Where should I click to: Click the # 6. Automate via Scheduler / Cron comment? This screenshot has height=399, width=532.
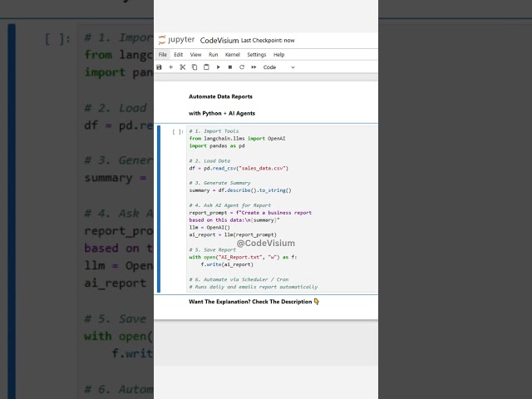coord(239,279)
